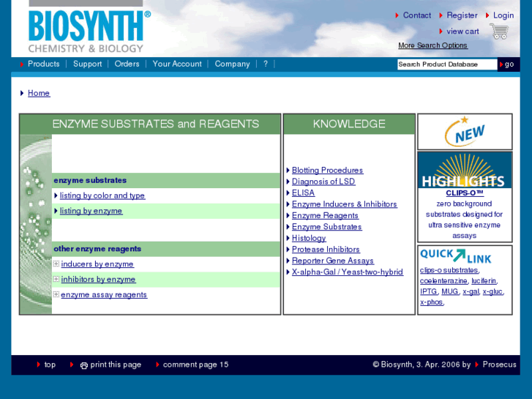Click the printer icon in footer
532x399 pixels.
point(84,365)
